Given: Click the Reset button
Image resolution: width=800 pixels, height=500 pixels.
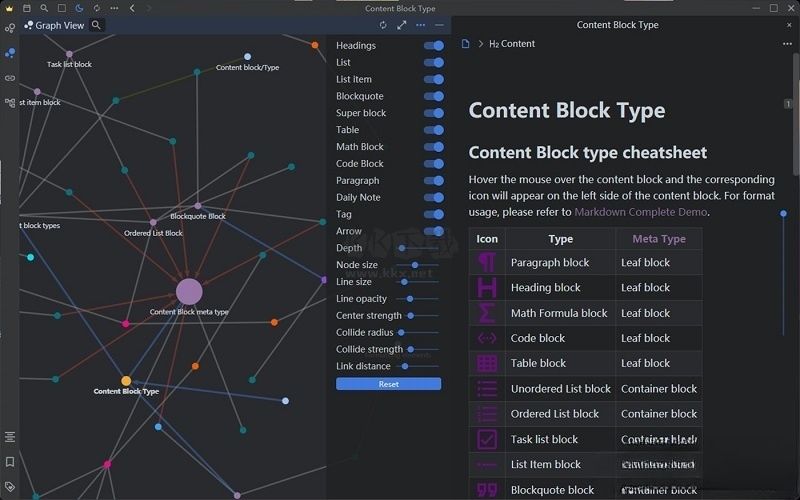Looking at the screenshot, I should 388,384.
